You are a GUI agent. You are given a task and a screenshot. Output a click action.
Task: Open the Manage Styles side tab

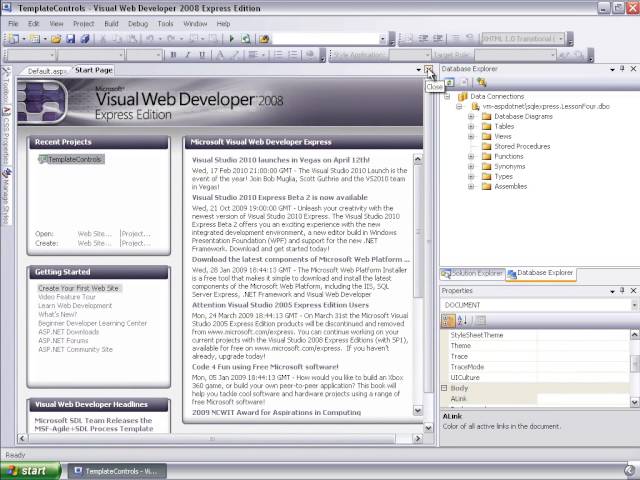6,196
